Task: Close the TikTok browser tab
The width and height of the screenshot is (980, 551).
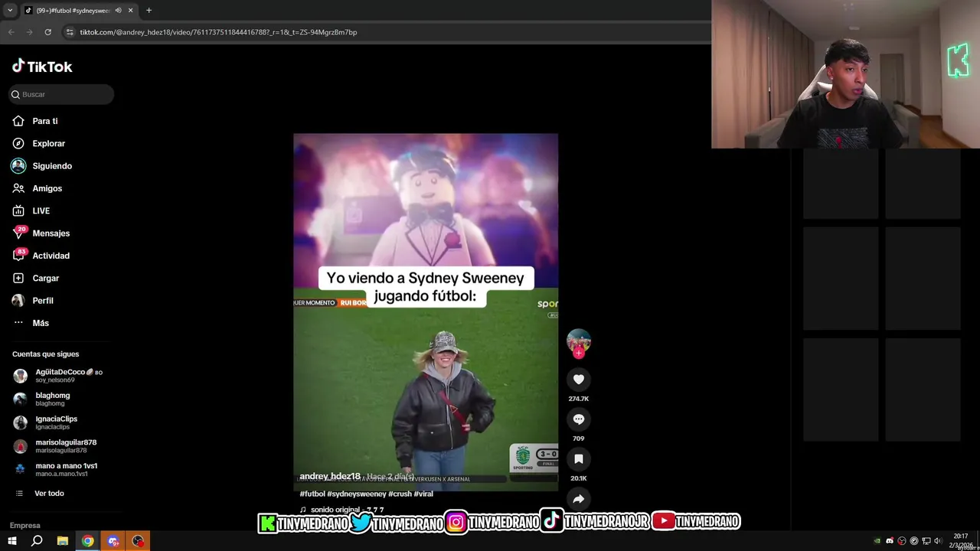Action: [130, 11]
